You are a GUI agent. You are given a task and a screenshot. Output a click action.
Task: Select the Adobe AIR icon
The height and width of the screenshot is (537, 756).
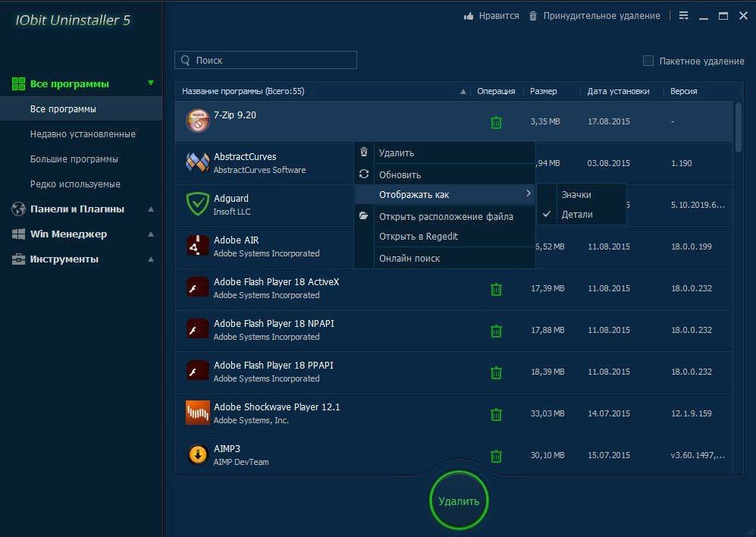pyautogui.click(x=198, y=246)
